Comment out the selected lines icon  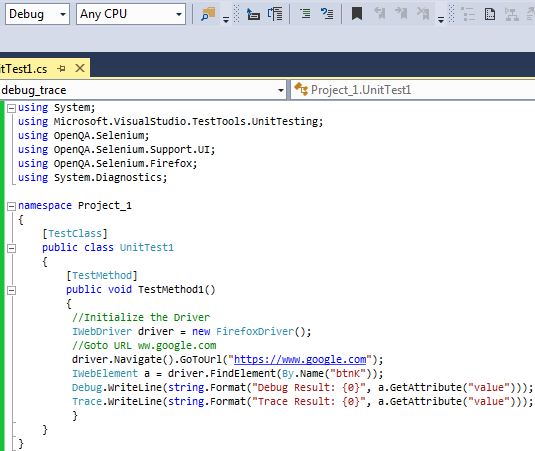tap(305, 14)
